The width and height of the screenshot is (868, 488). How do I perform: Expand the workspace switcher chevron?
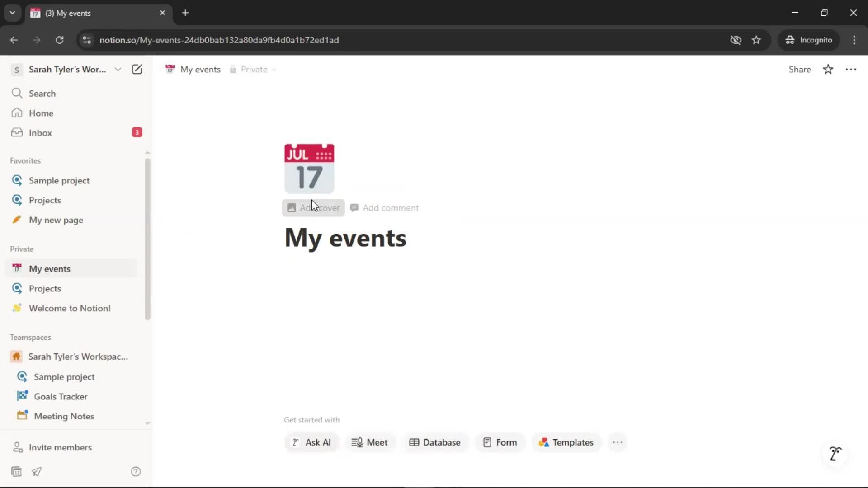118,69
